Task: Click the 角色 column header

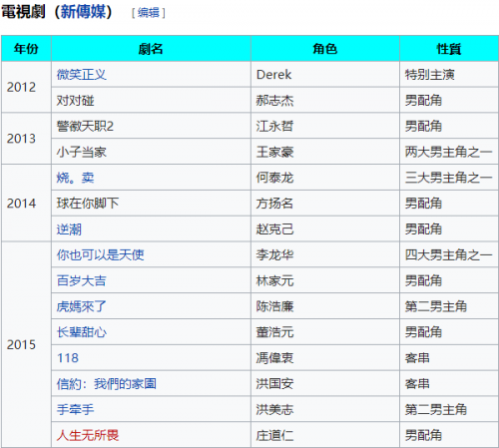Action: (325, 49)
